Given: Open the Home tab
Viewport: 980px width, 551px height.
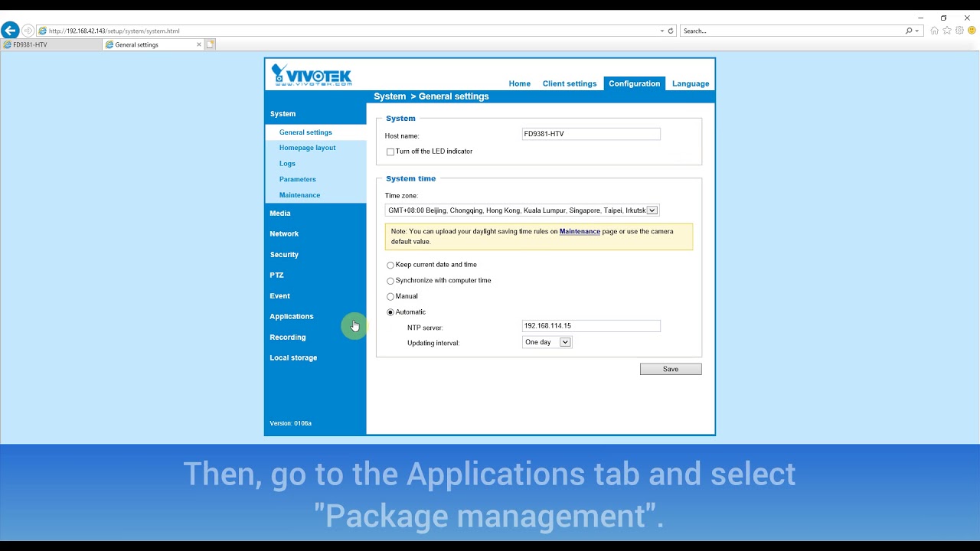Looking at the screenshot, I should click(520, 83).
